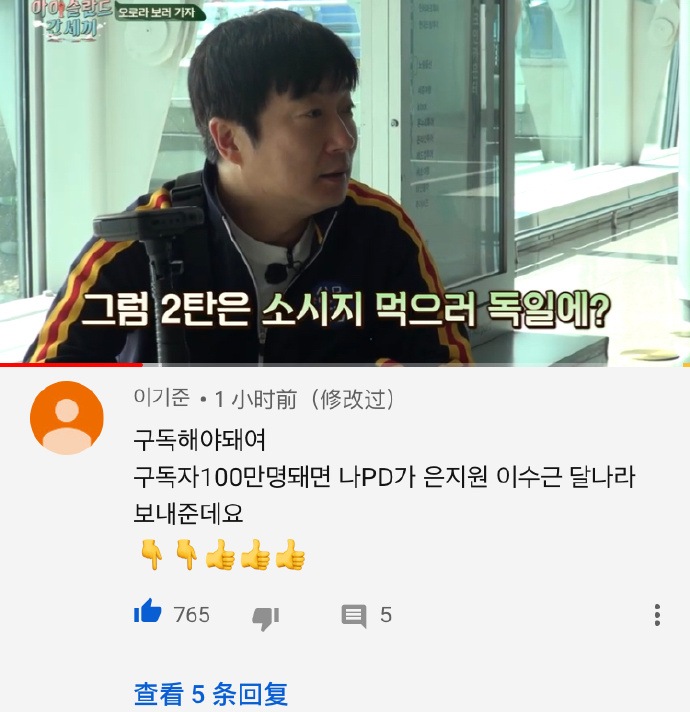Click the 구독해야돼여 comment text

[200, 440]
